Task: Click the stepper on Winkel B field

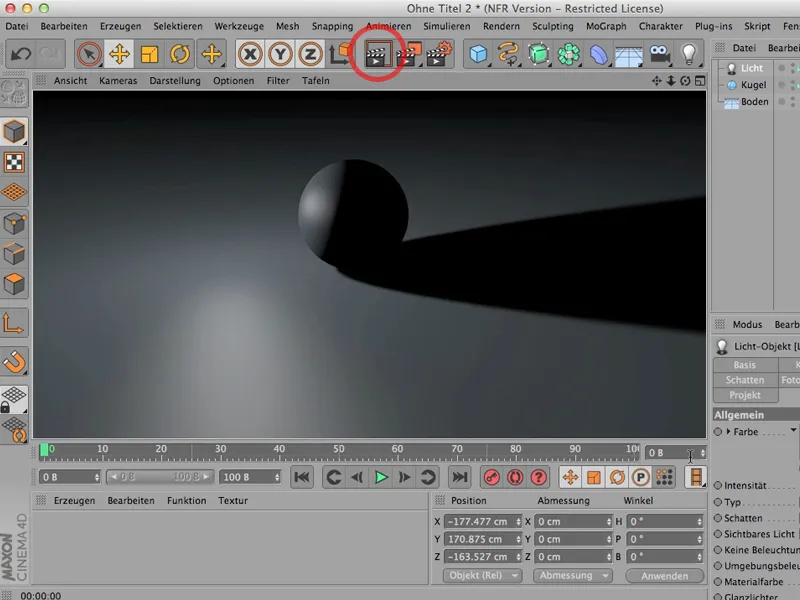Action: (x=699, y=557)
